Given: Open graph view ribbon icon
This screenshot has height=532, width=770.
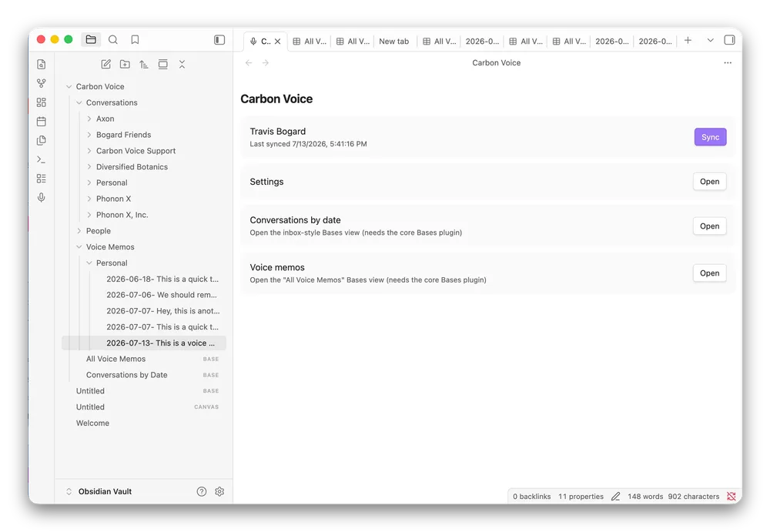Looking at the screenshot, I should click(x=42, y=83).
